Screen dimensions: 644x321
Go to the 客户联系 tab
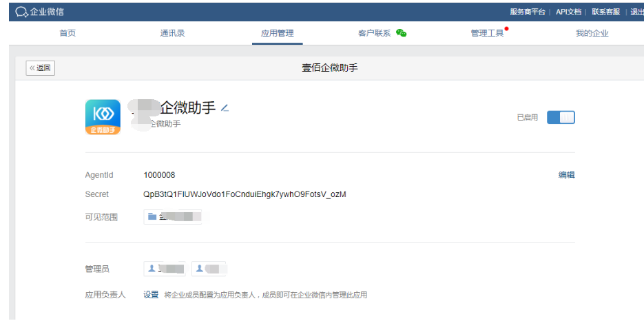pyautogui.click(x=374, y=34)
